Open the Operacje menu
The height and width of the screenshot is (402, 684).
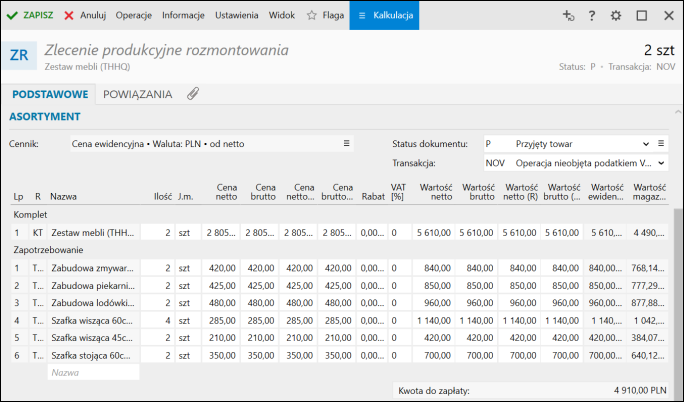(134, 16)
